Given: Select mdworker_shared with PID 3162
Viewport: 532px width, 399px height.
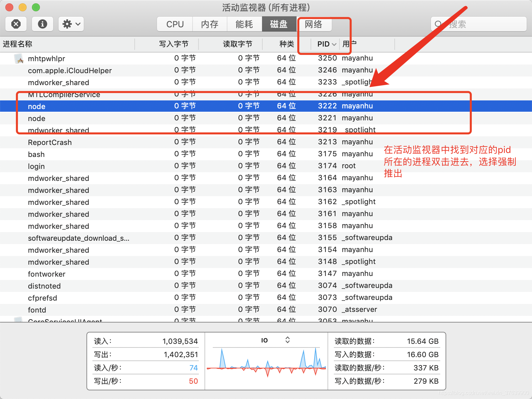Looking at the screenshot, I should 266,202.
